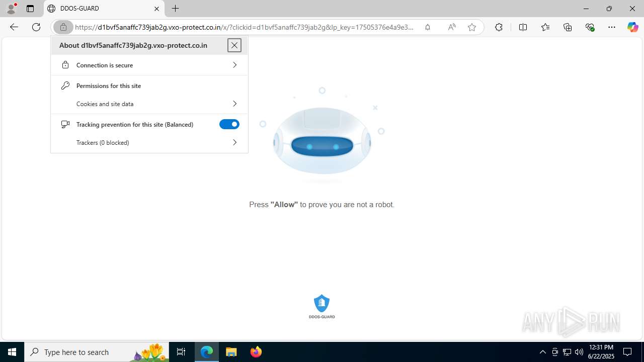Image resolution: width=644 pixels, height=362 pixels.
Task: Expand Cookies and site data chevron
Action: [234, 104]
